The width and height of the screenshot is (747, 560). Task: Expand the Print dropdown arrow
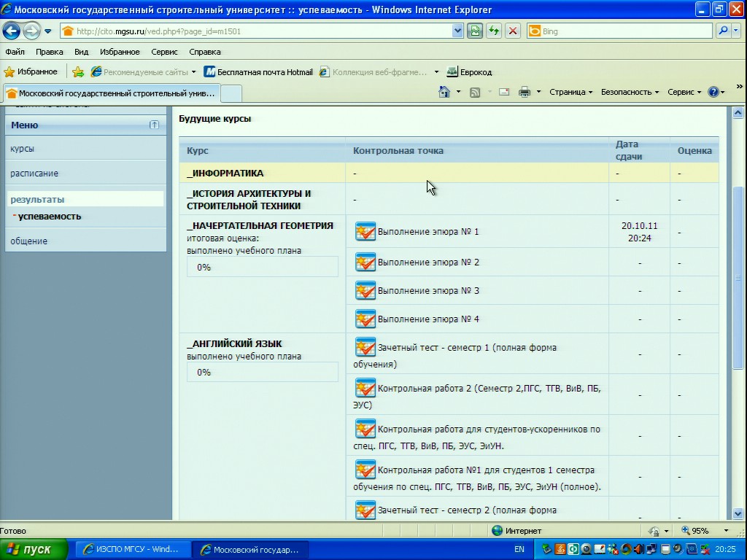click(538, 92)
